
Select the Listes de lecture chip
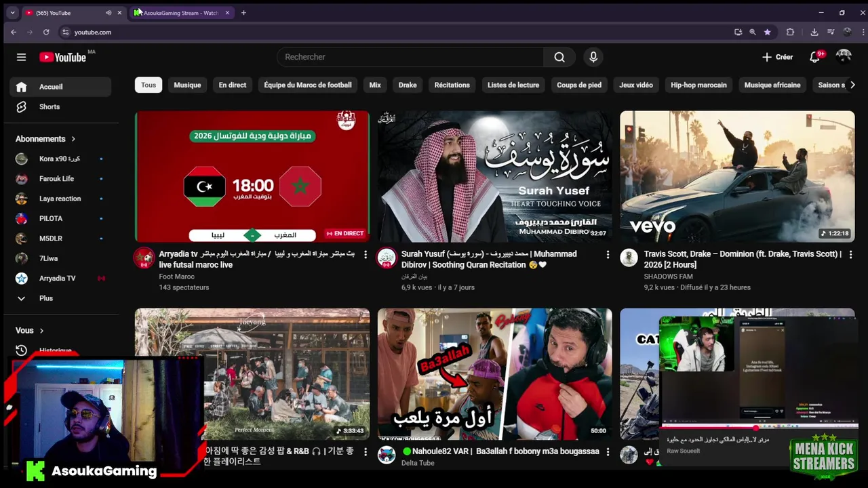tap(513, 85)
